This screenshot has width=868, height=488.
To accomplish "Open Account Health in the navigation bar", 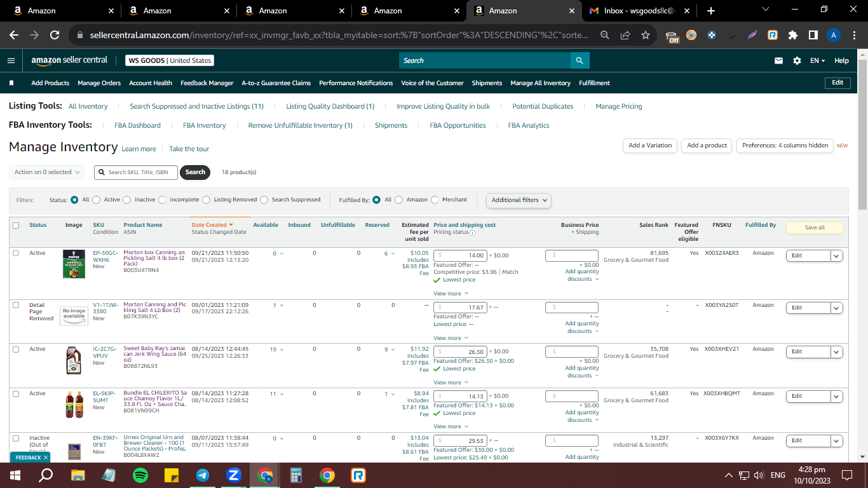I will [x=151, y=83].
